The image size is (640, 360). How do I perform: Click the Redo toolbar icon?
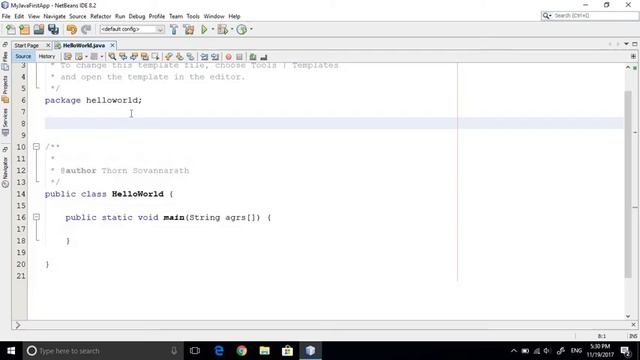tap(86, 29)
